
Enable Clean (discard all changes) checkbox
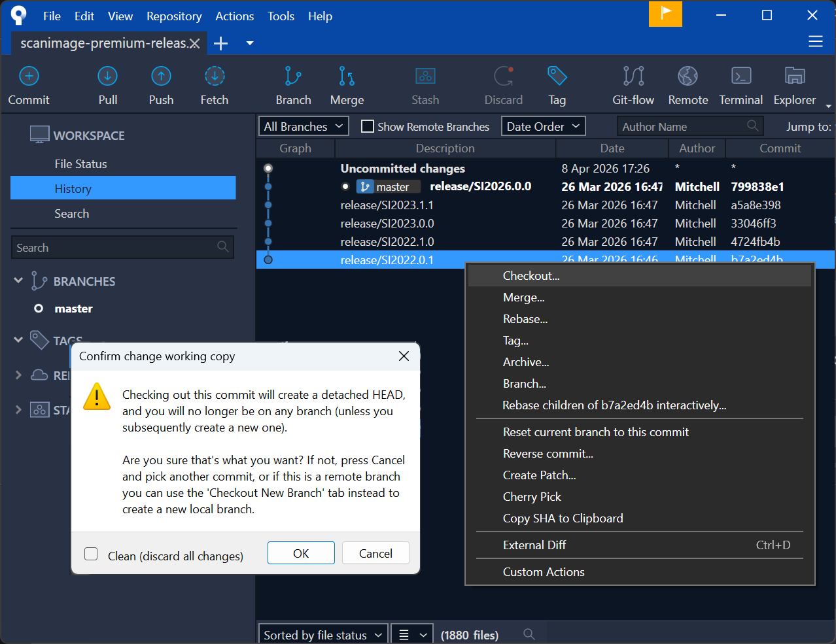tap(91, 554)
